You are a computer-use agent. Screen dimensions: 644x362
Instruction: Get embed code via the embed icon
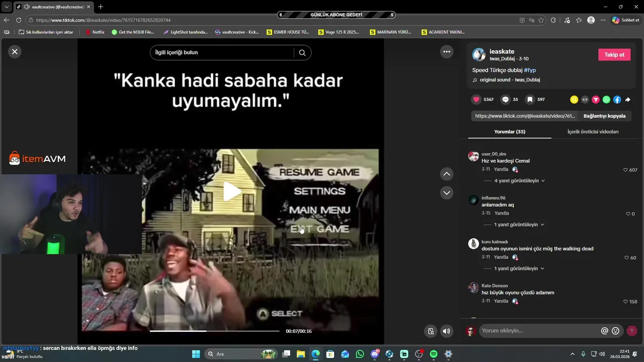click(x=585, y=100)
